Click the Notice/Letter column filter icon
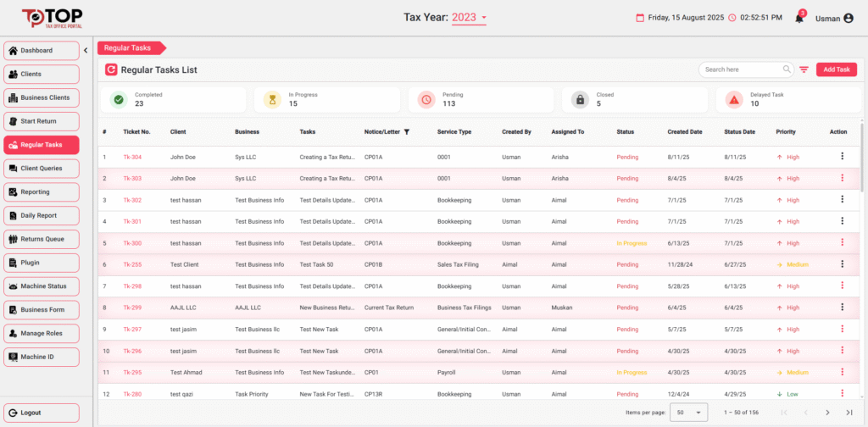 (407, 132)
